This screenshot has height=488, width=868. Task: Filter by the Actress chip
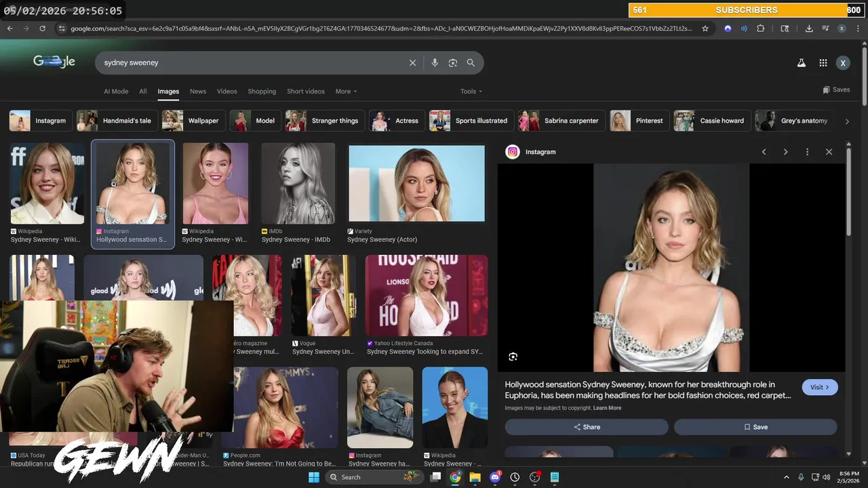(x=397, y=121)
